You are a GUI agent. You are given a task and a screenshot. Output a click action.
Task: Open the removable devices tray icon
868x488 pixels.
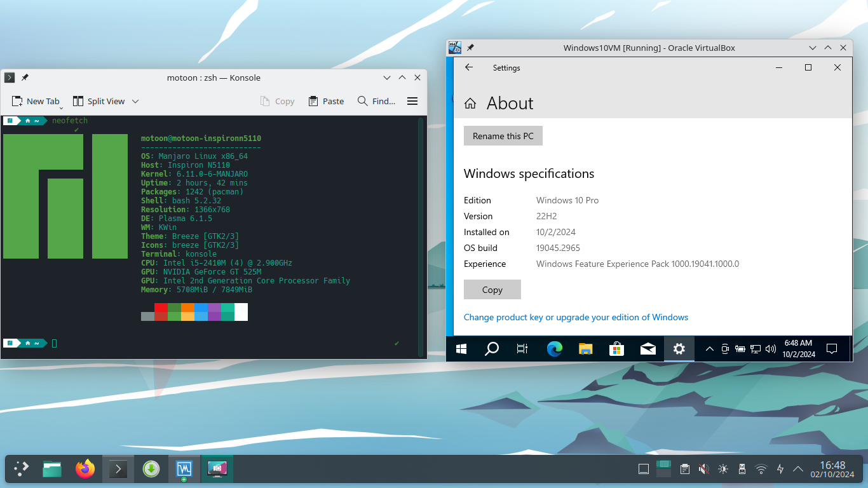[742, 470]
